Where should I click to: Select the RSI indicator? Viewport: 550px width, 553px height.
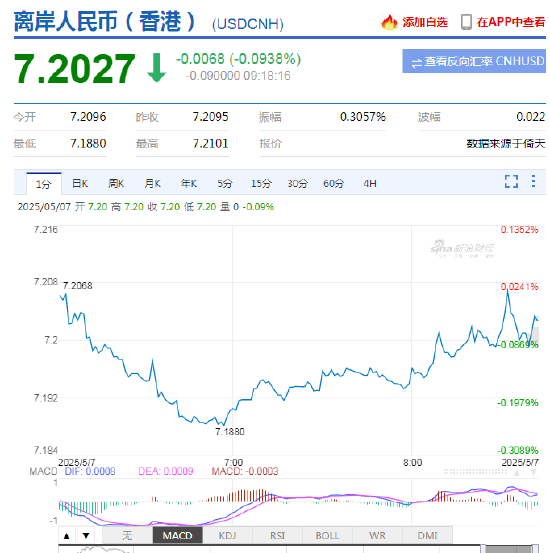click(277, 536)
